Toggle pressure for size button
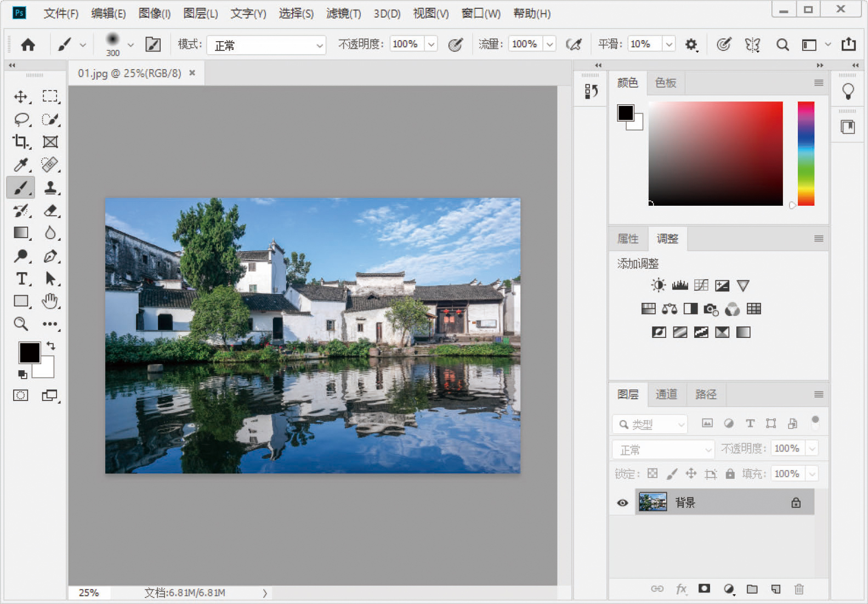 coord(724,44)
